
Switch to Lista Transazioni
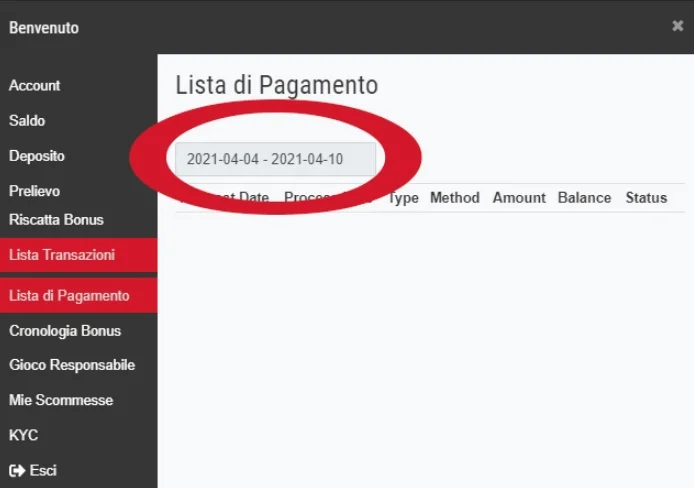[62, 255]
